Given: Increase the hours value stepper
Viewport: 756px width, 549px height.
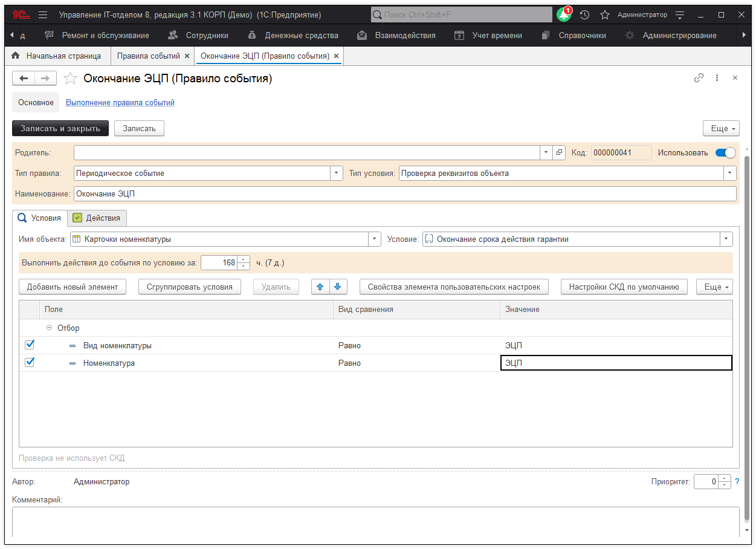Looking at the screenshot, I should coord(244,259).
